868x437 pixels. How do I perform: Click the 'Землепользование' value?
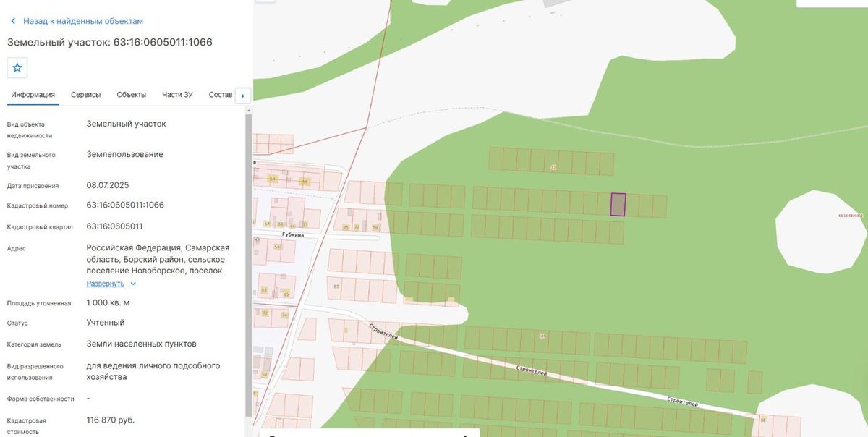pyautogui.click(x=125, y=154)
